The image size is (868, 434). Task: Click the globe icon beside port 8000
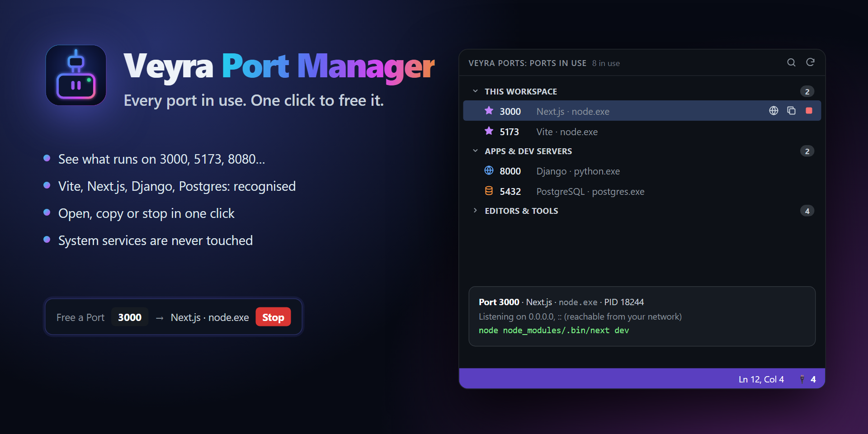tap(489, 170)
